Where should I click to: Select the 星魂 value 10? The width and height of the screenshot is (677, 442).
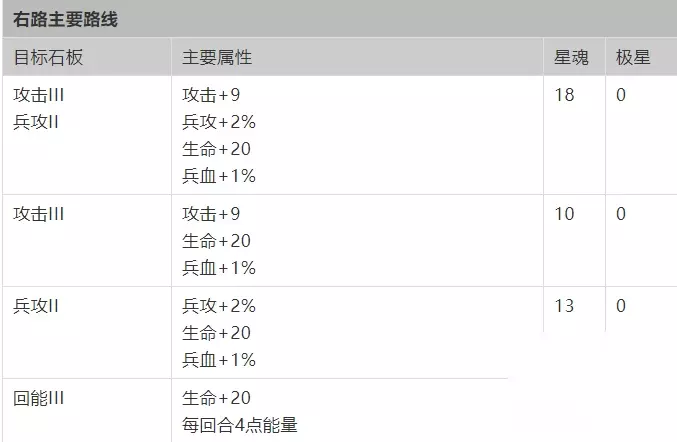(564, 214)
